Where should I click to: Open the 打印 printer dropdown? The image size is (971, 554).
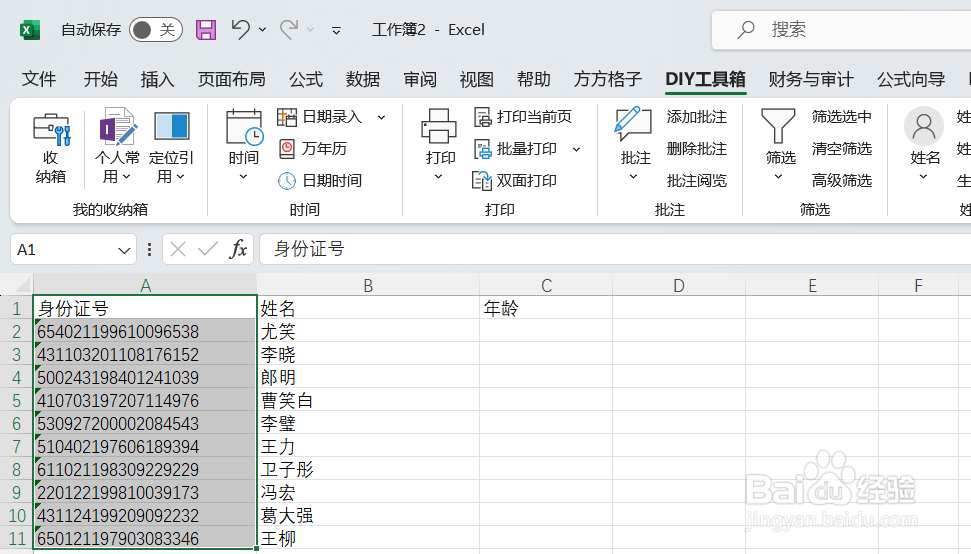(x=440, y=146)
